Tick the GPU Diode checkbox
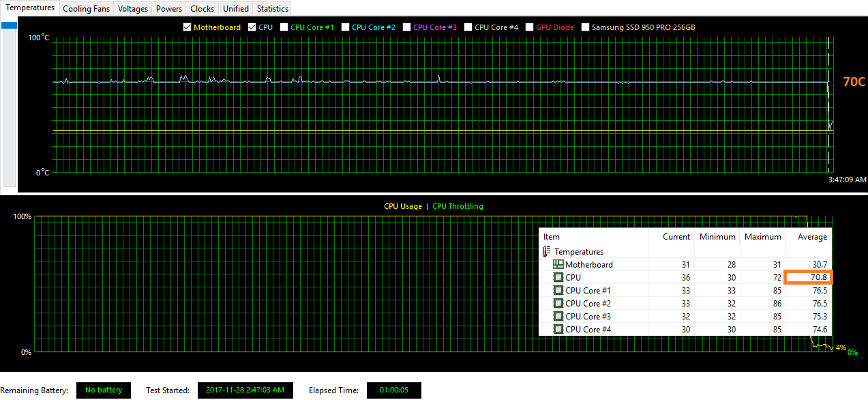Screen dimensions: 868x400 pyautogui.click(x=530, y=27)
